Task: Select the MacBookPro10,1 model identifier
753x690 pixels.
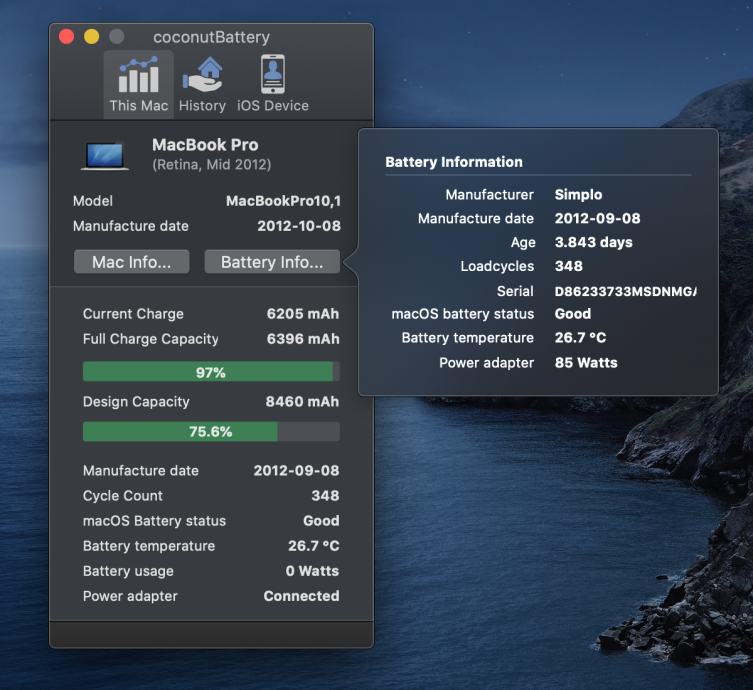Action: coord(283,201)
